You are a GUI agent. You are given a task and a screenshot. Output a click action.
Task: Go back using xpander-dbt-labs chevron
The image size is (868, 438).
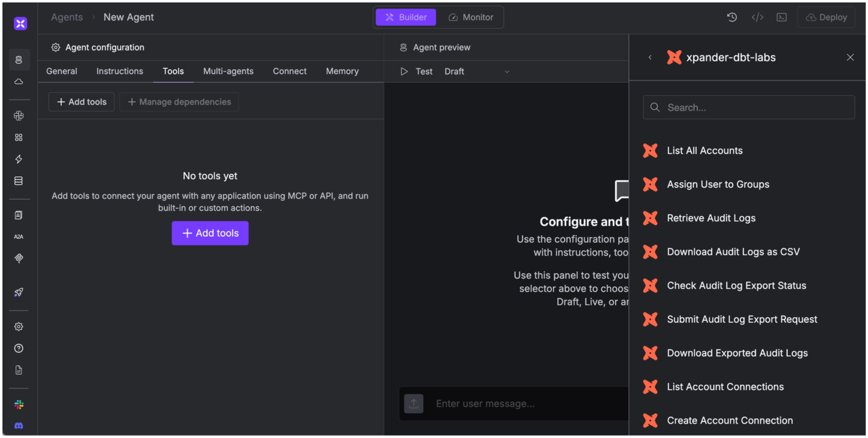click(x=650, y=57)
